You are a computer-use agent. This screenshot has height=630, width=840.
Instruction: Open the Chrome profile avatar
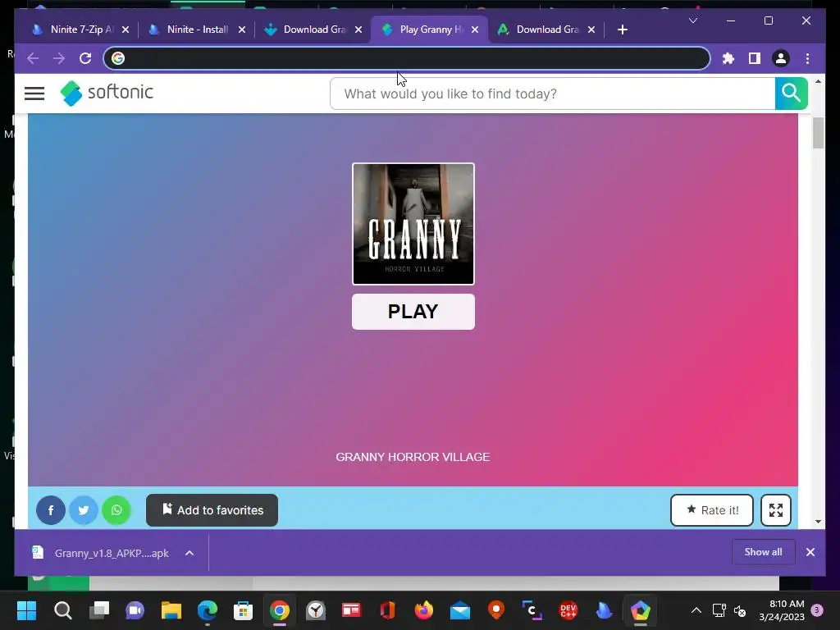tap(781, 58)
